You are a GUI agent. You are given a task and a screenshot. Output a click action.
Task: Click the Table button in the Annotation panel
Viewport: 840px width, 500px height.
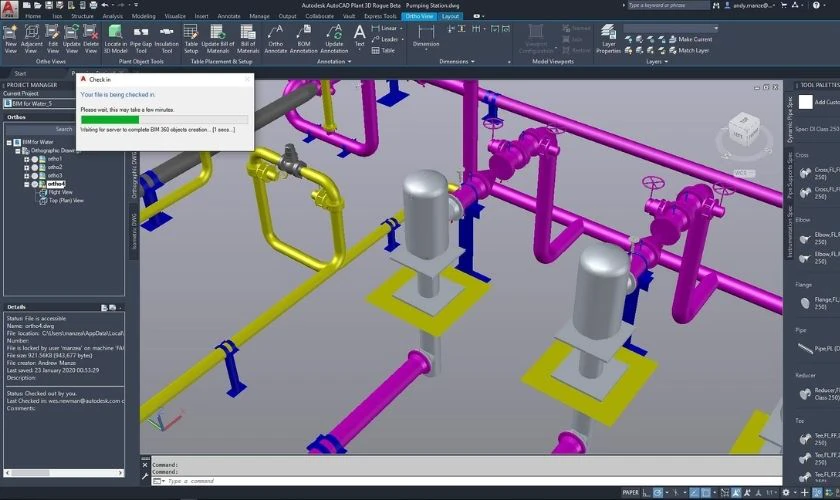384,50
